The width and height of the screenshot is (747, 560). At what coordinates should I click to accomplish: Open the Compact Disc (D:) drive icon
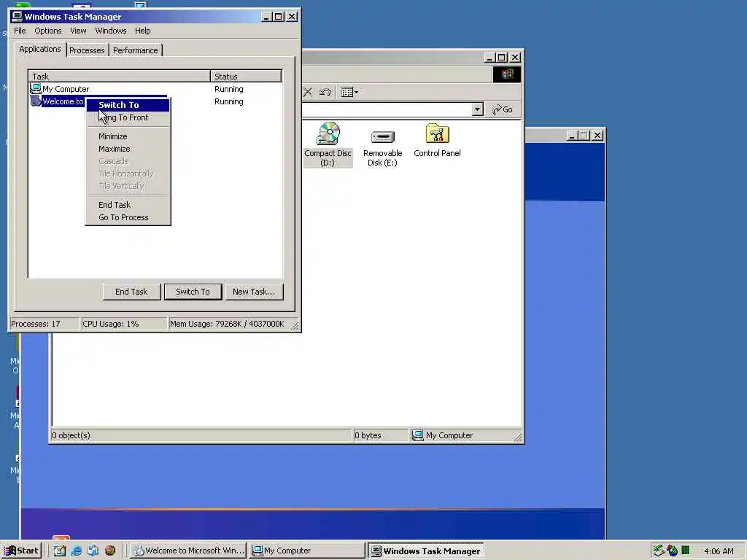point(328,134)
